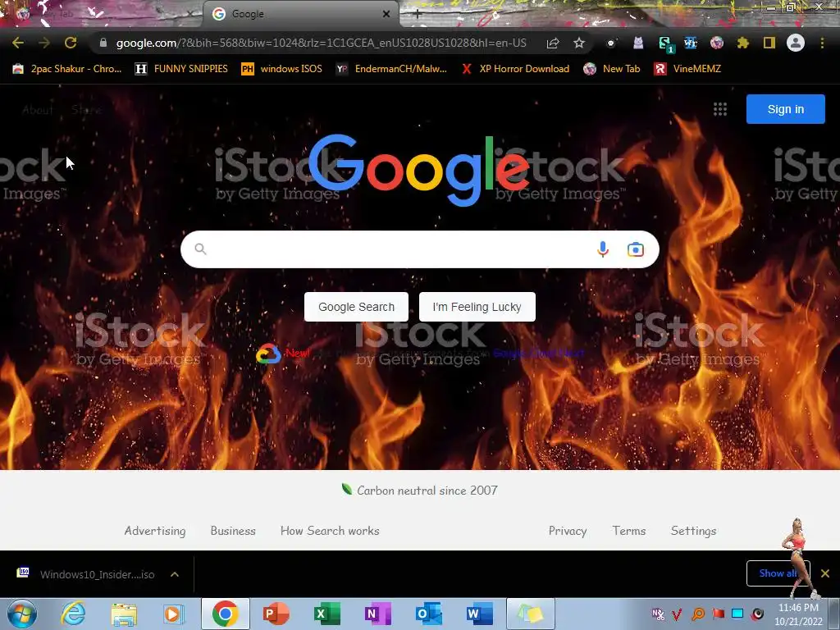Open the FUNNY SNIPPIES bookmark
Screen dimensions: 840x630
181,69
